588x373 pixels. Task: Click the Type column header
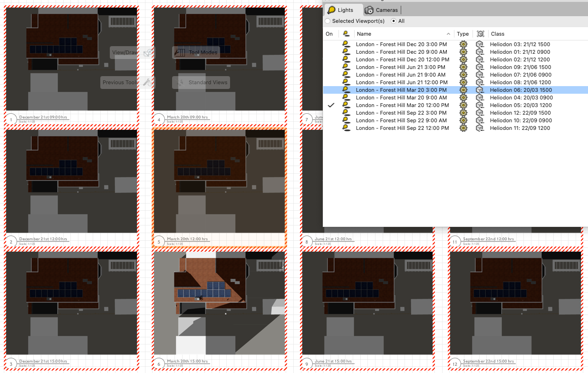point(463,34)
